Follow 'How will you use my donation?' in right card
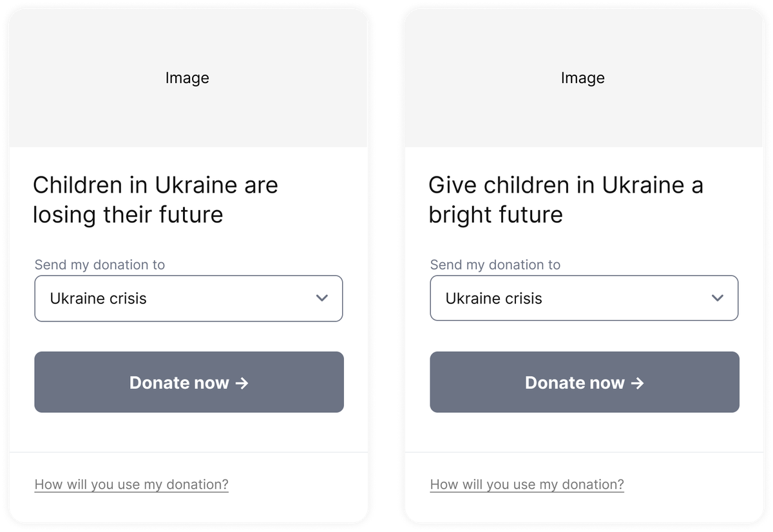The image size is (773, 532). point(527,484)
